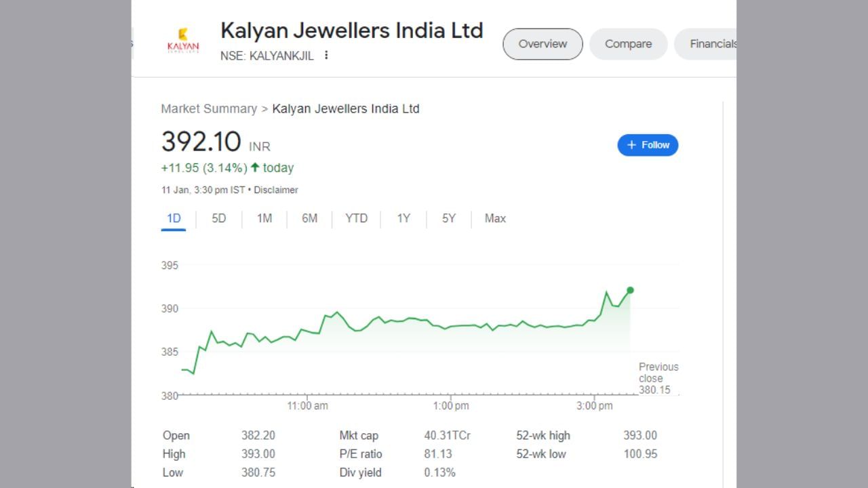
Task: Click the upward arrow beside today's gain
Action: pos(254,167)
